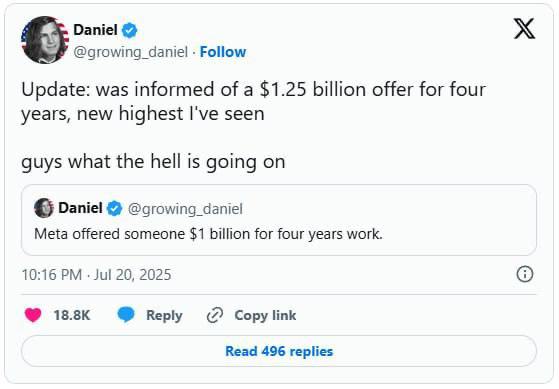
Task: Click the blue verified badge beside Daniel
Action: point(129,30)
